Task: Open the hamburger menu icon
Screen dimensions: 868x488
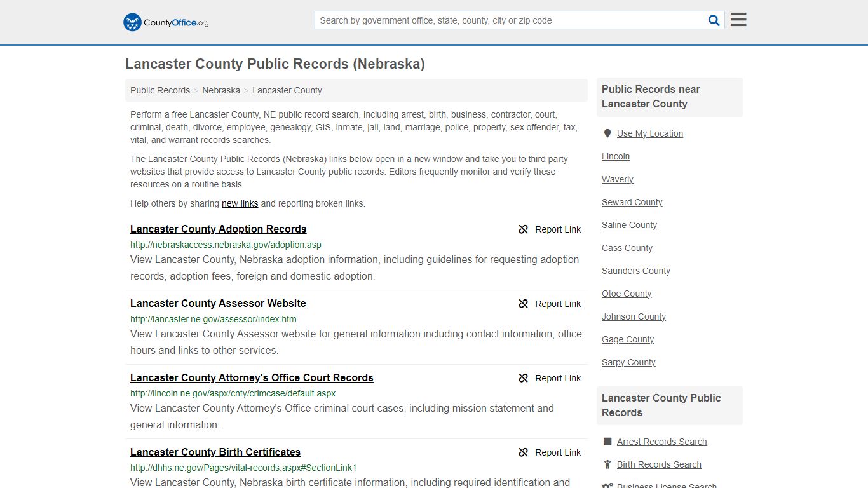Action: click(738, 20)
